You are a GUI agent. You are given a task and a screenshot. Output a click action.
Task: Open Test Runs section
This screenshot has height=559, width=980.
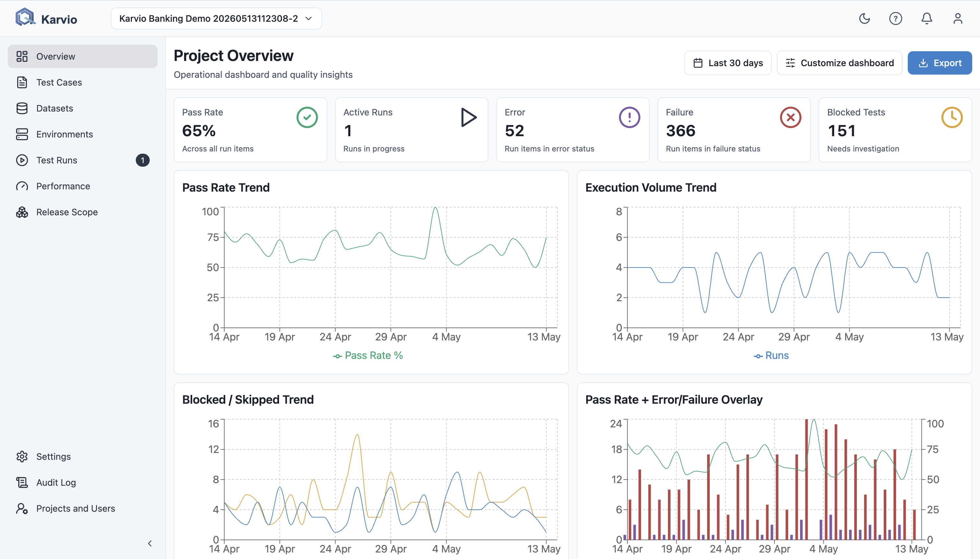83,160
